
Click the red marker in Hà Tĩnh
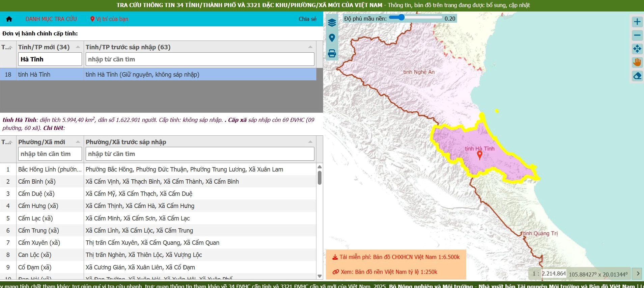[x=479, y=155]
